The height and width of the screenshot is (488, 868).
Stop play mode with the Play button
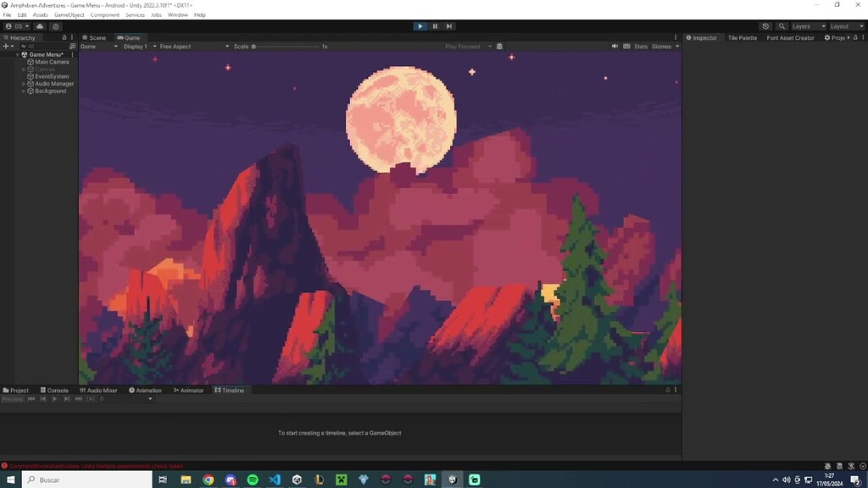tap(420, 26)
